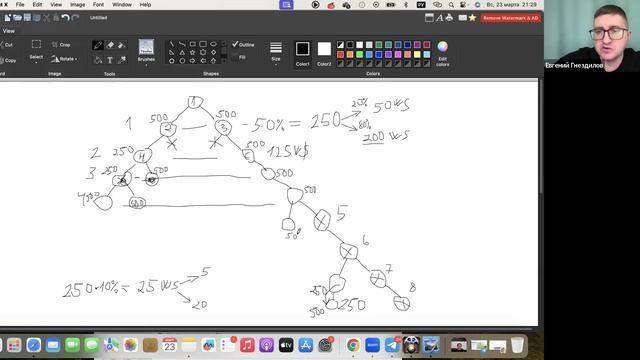
Task: Choose the Rounded rectangle shape
Action: (203, 44)
